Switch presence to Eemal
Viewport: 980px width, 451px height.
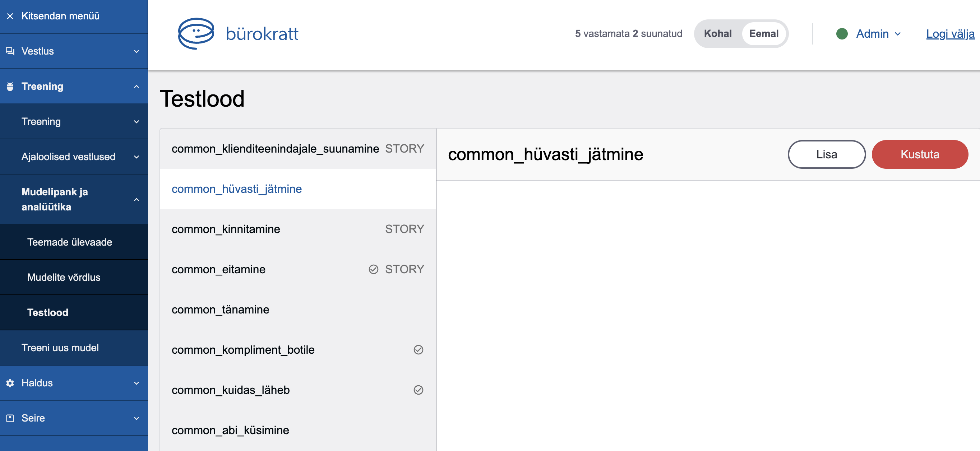coord(763,34)
